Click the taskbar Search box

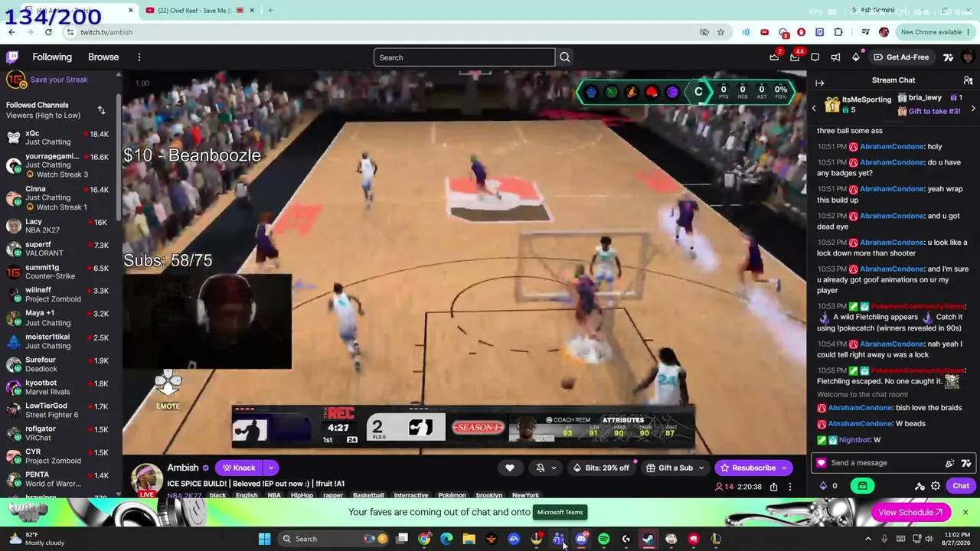[332, 539]
